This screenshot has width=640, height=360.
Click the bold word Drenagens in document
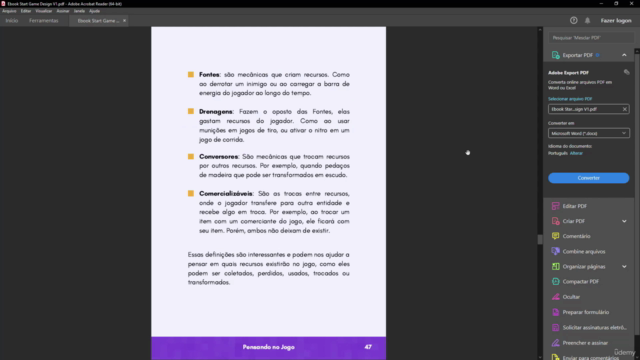(216, 112)
